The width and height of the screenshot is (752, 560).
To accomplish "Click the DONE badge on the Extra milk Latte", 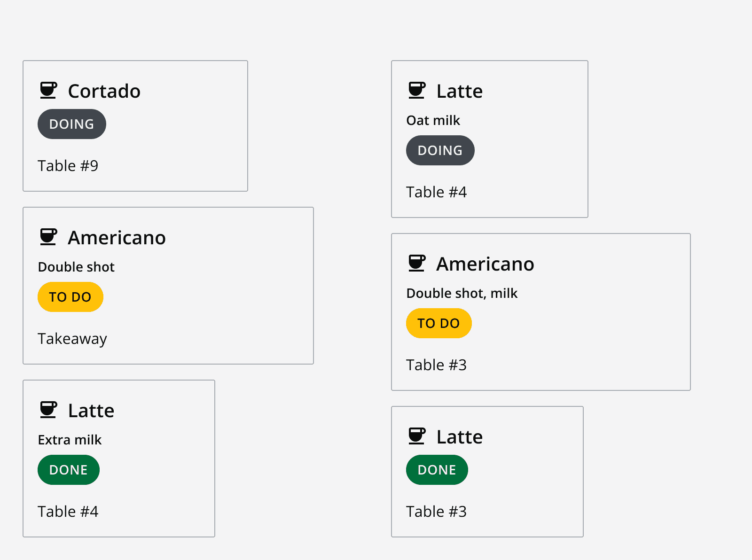I will click(69, 470).
